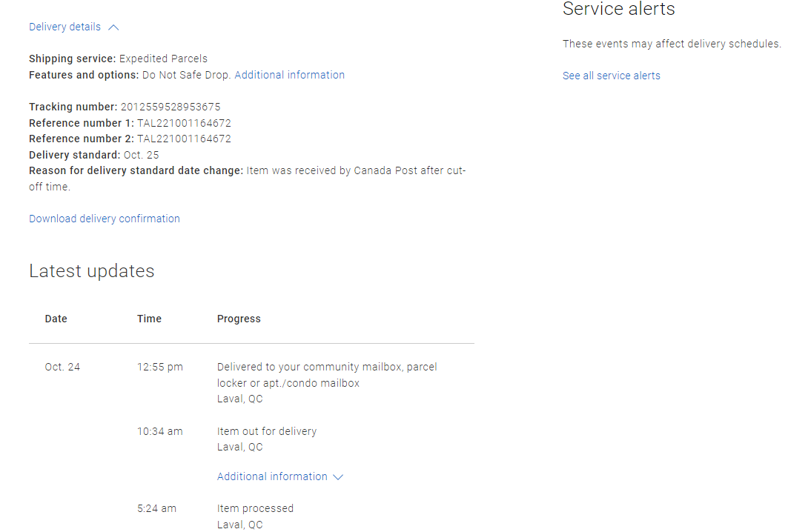Click the Date column header
This screenshot has height=532, width=811.
click(x=56, y=319)
